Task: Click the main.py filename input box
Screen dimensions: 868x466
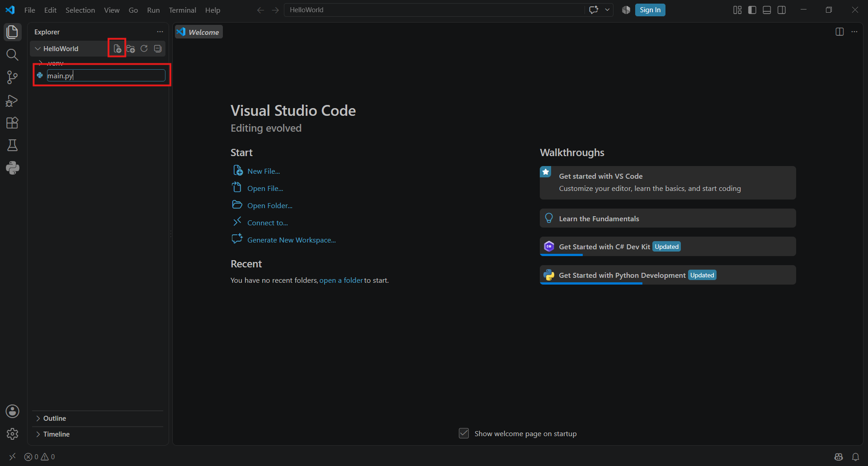Action: tap(106, 76)
